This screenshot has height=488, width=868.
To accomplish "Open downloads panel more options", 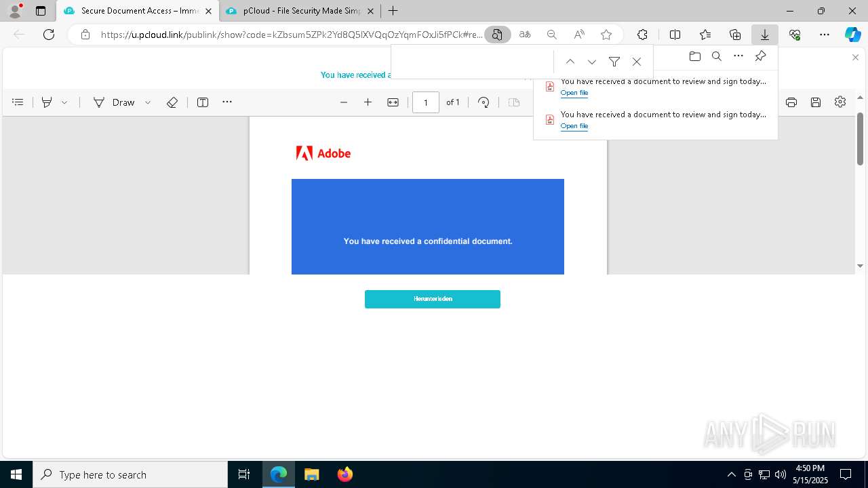I will pos(738,56).
